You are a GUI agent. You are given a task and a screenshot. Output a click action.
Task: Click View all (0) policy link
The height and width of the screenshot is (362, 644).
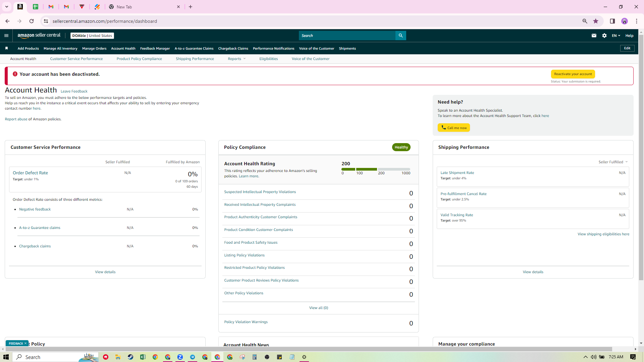(x=319, y=308)
